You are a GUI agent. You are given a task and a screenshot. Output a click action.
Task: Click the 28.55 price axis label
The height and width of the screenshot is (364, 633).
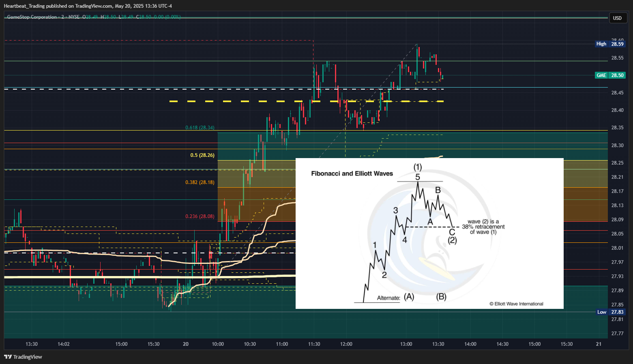[618, 58]
